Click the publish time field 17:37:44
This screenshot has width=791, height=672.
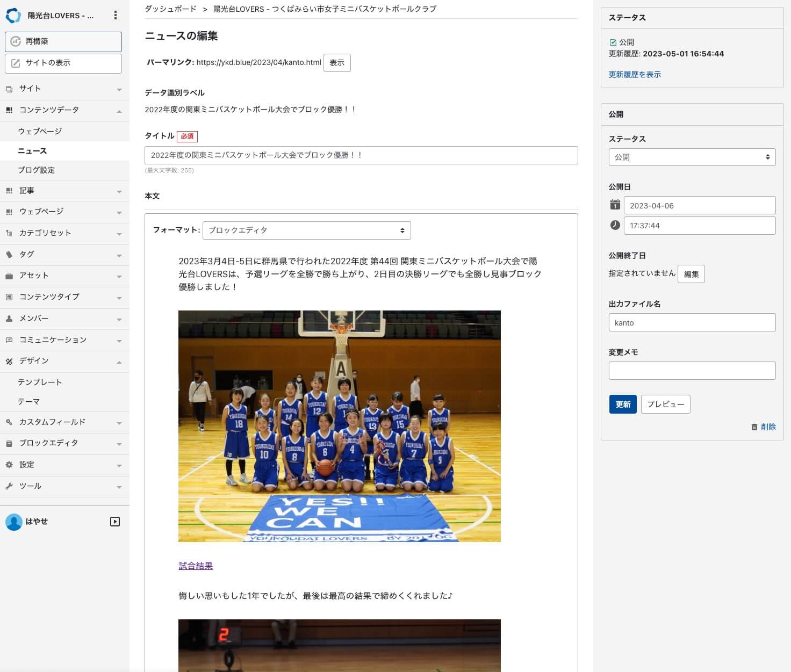click(700, 226)
